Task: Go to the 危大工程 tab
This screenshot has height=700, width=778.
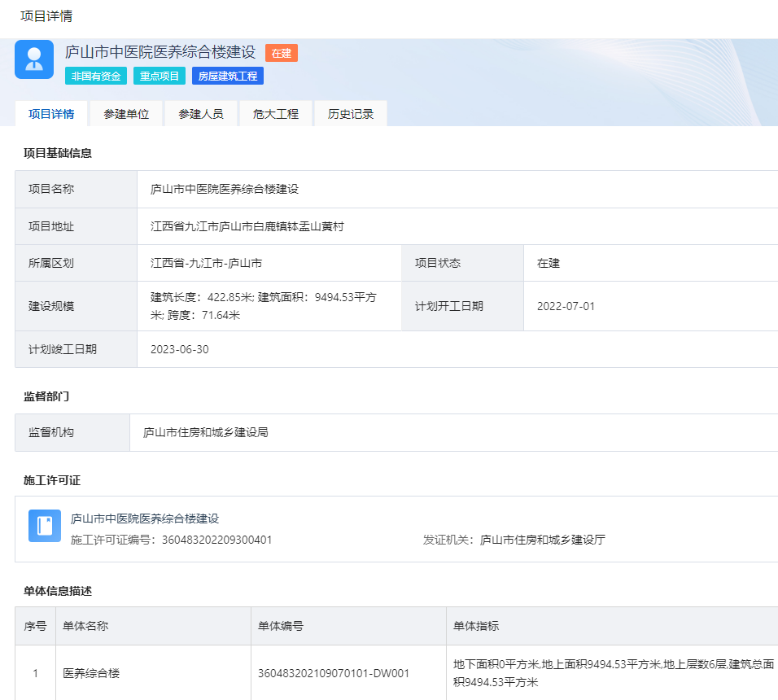Action: coord(276,114)
